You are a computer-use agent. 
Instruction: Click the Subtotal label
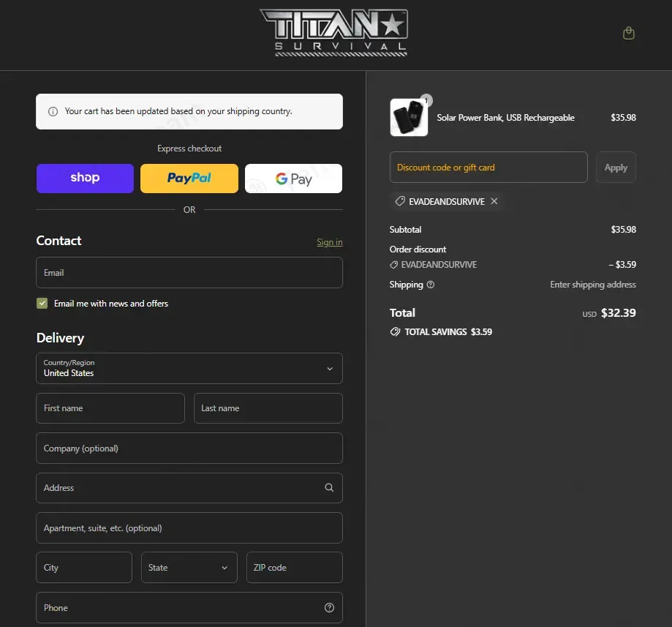[405, 230]
